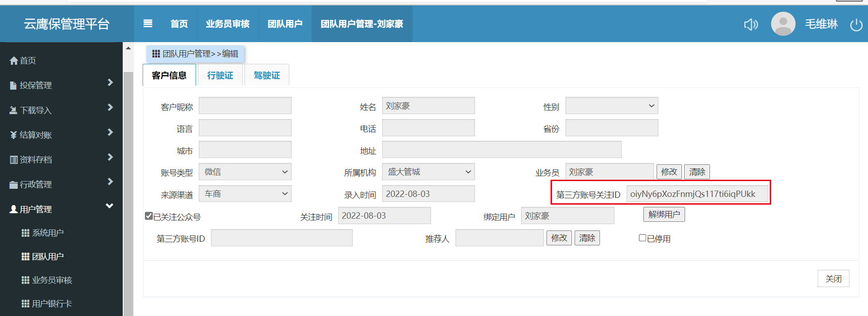Image resolution: width=868 pixels, height=316 pixels.
Task: Click the 地址 input field
Action: pos(502,149)
